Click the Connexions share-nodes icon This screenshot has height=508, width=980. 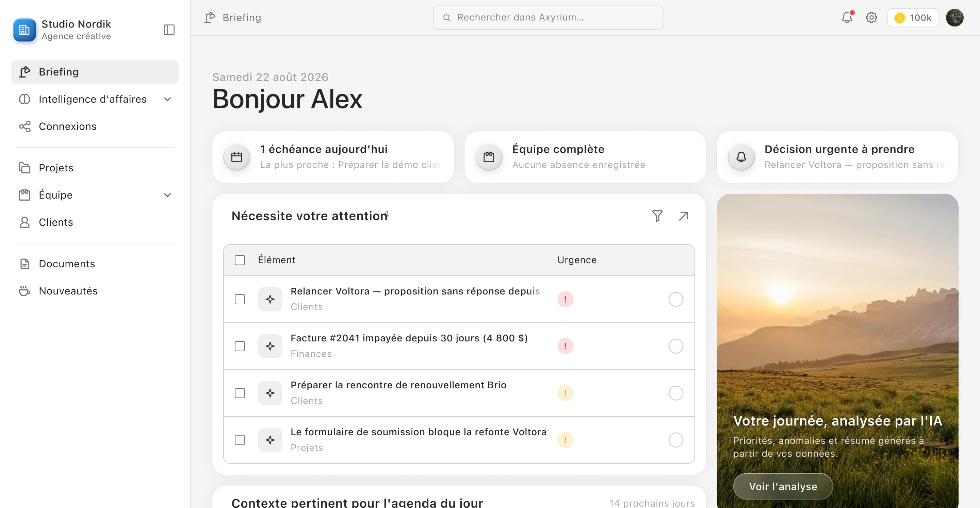(25, 126)
